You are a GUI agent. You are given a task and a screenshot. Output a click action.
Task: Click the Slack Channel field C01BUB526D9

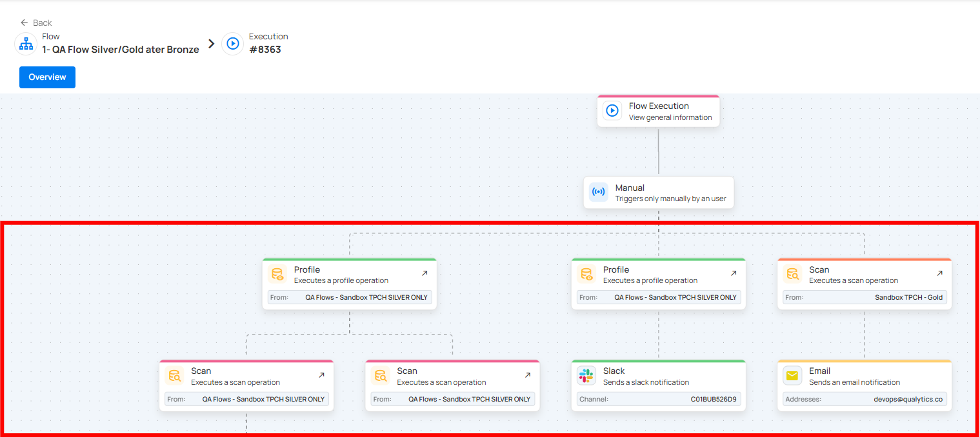[658, 400]
